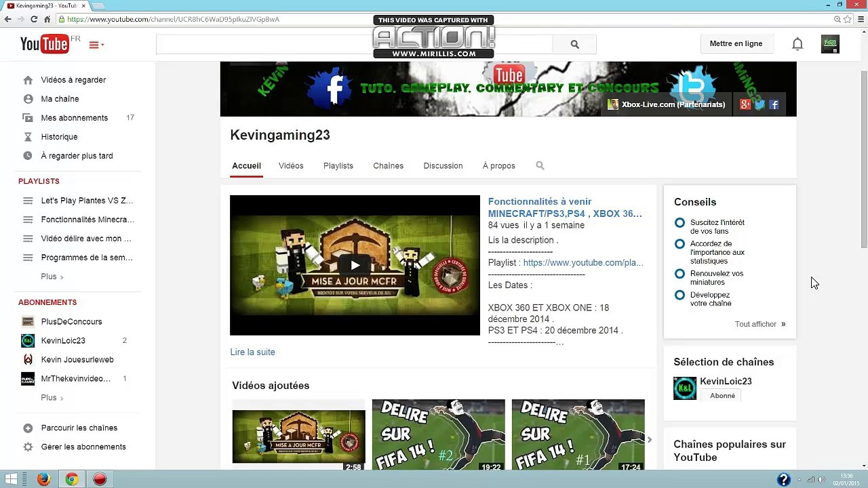Switch to the Chaînes tab
Viewport: 868px width, 488px height.
(x=388, y=166)
